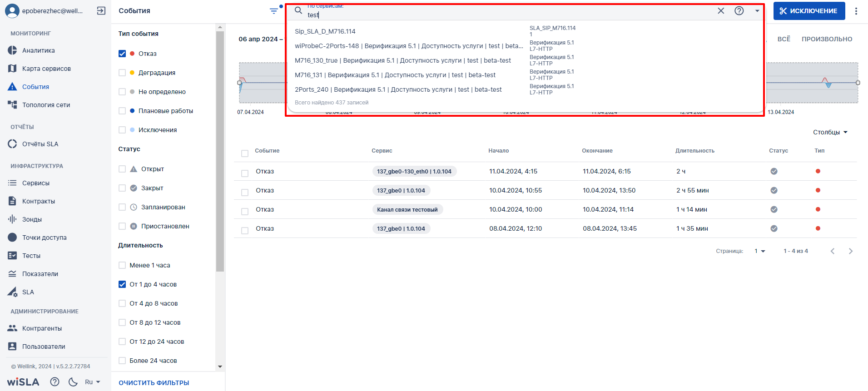This screenshot has height=391, width=868.
Task: Go to next page arrow
Action: click(851, 251)
